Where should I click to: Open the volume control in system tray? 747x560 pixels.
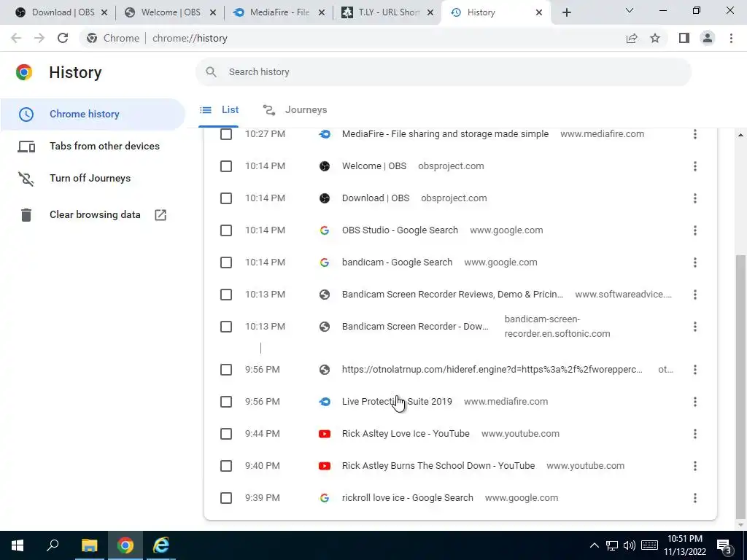coord(629,545)
